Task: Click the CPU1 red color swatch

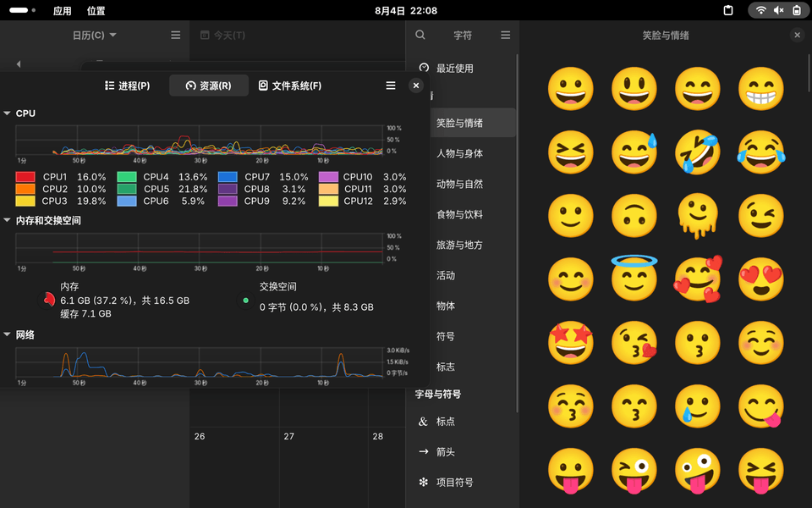Action: 25,178
